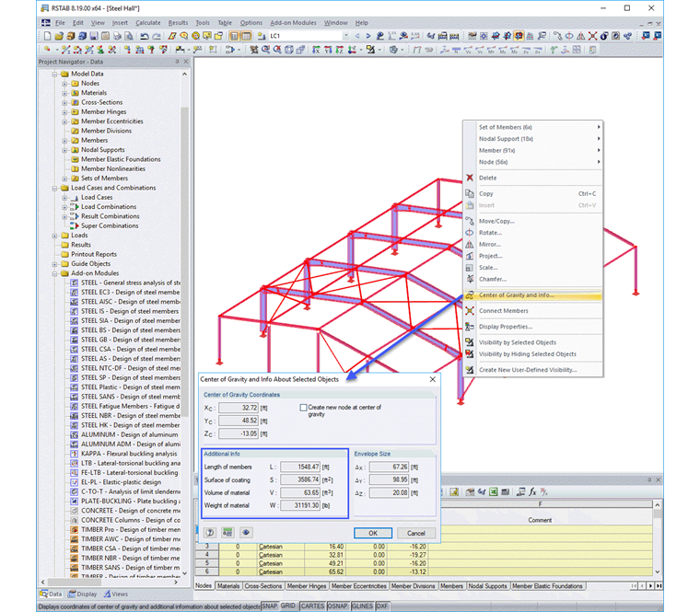Click the Move/Copy toolbar icon
This screenshot has width=700, height=612.
557,36
